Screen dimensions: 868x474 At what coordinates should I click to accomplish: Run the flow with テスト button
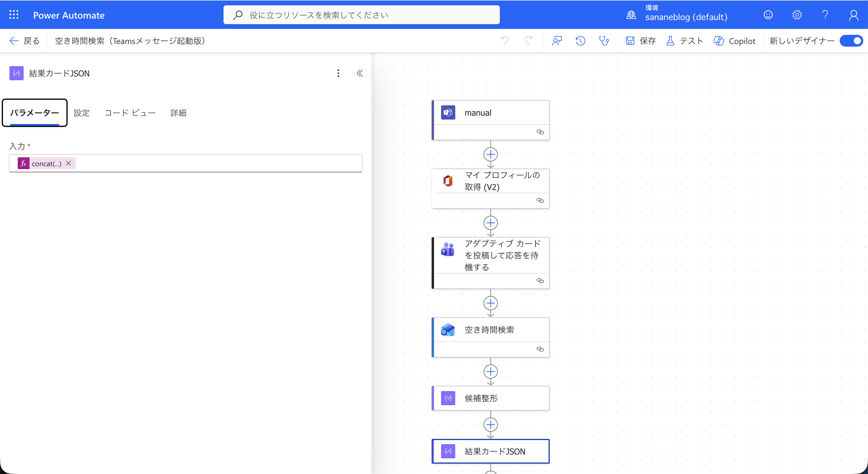pos(685,41)
